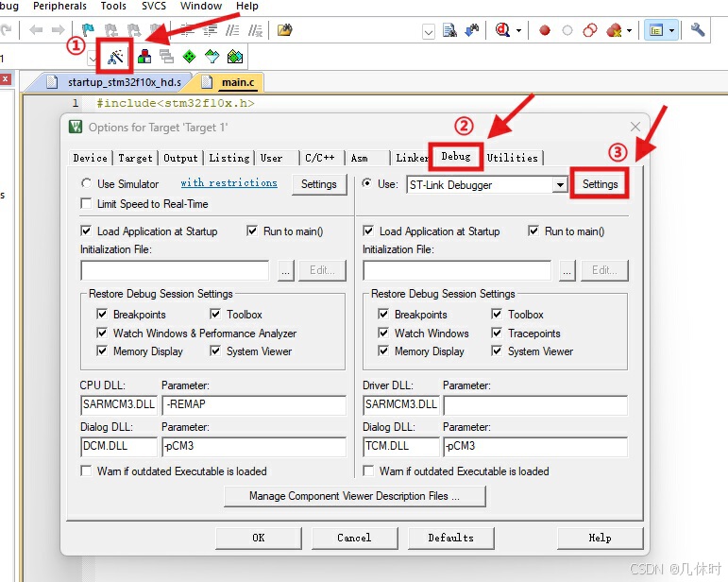Click the Disable All Breakpoints icon
The height and width of the screenshot is (582, 728).
click(590, 30)
